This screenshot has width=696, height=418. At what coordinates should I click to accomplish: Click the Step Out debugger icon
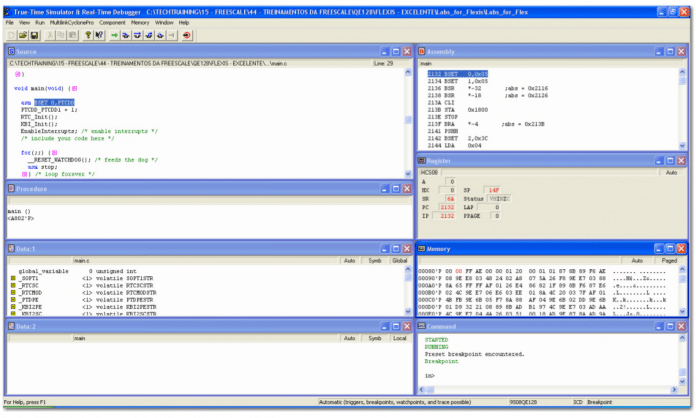tap(150, 34)
